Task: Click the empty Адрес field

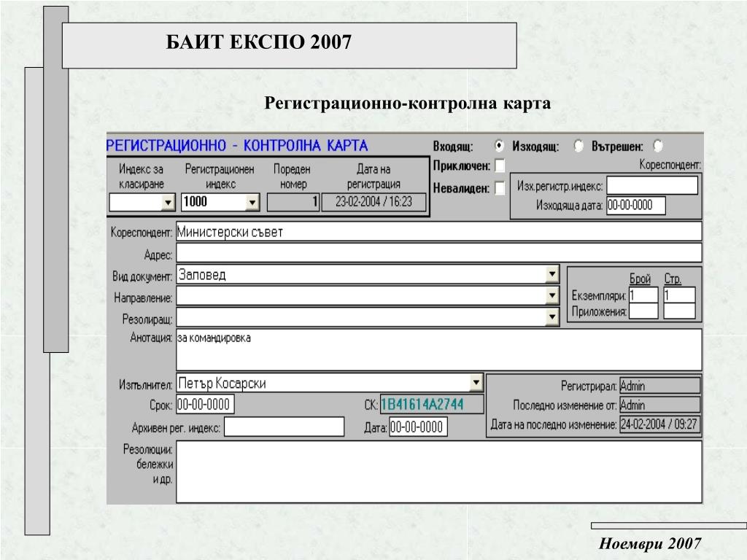Action: [438, 253]
